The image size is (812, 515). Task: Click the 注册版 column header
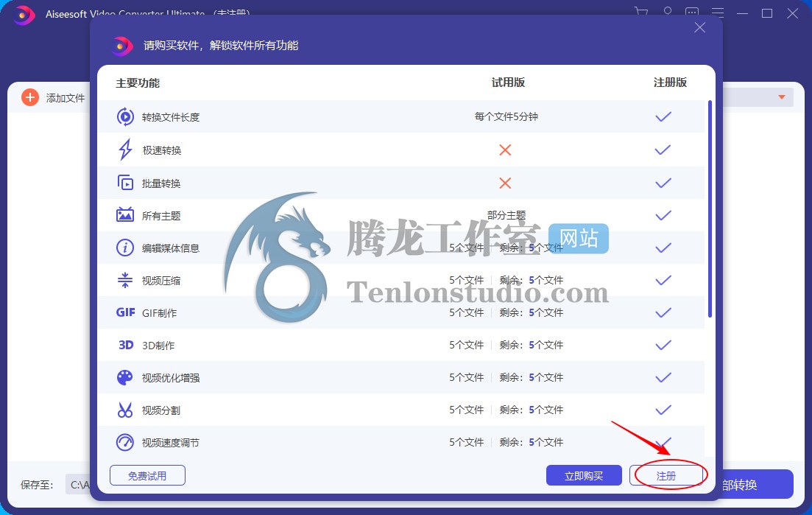tap(670, 83)
